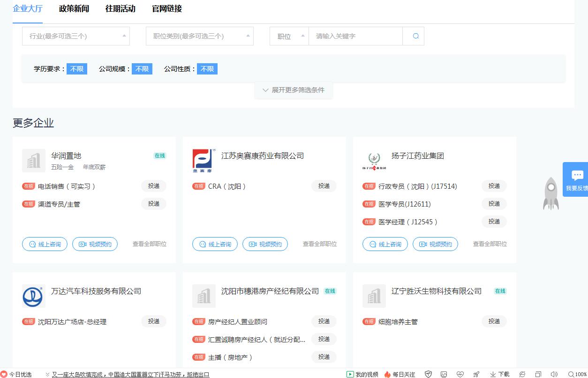This screenshot has width=588, height=378.
Task: Click 查看全部职位 for 扬子江药业集团
Action: pyautogui.click(x=490, y=244)
